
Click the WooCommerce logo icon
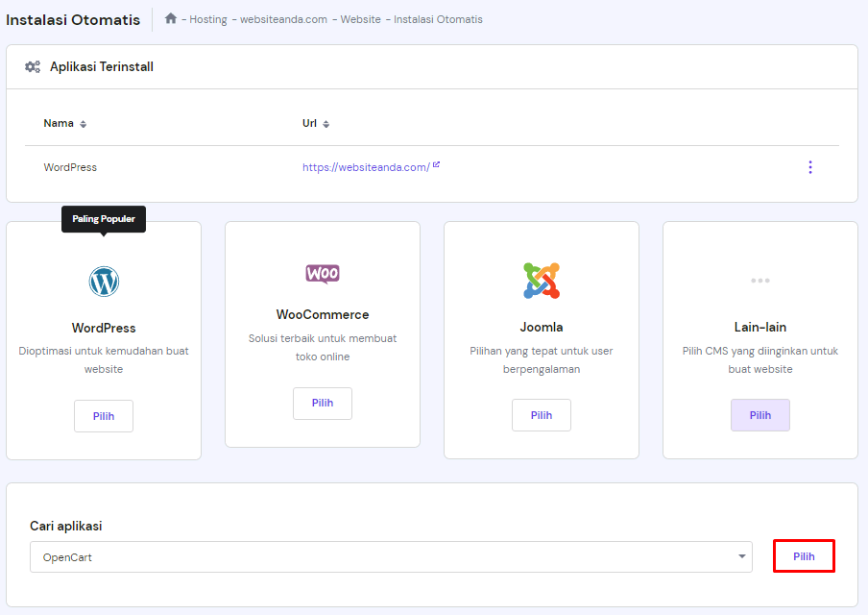pyautogui.click(x=323, y=274)
